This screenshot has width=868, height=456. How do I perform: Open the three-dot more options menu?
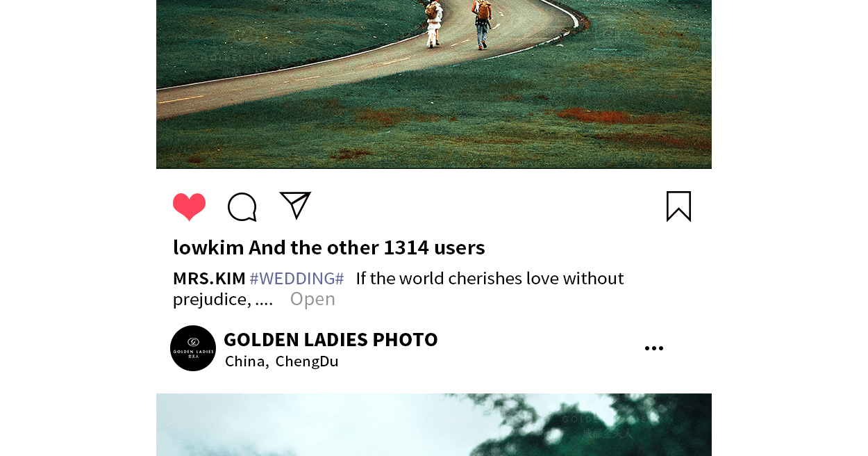click(654, 348)
